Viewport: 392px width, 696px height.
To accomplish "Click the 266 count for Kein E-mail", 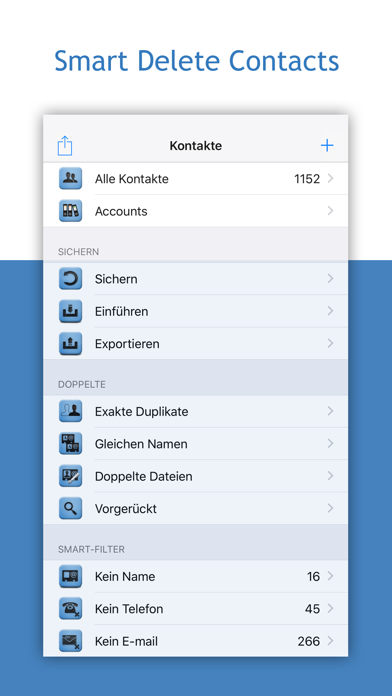I will coord(309,641).
